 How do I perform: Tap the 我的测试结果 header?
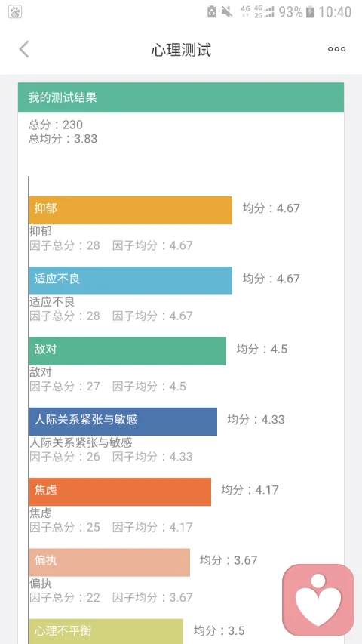click(x=181, y=97)
